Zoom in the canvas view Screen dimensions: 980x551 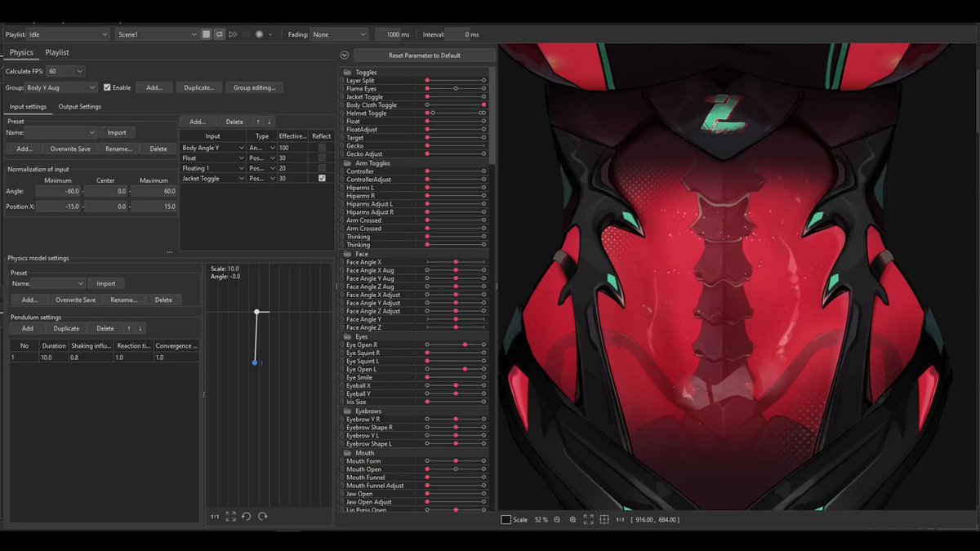tap(572, 519)
